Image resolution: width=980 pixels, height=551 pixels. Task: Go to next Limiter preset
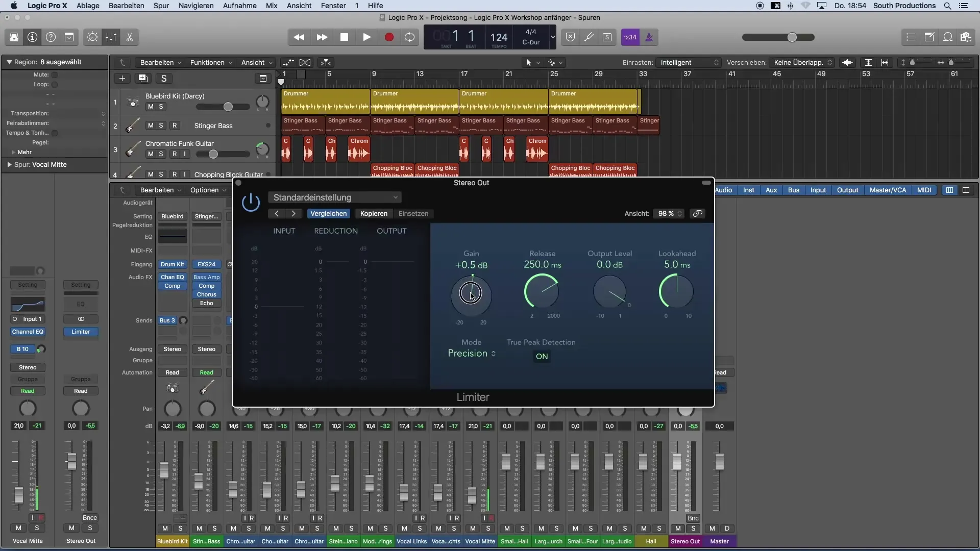pos(293,214)
